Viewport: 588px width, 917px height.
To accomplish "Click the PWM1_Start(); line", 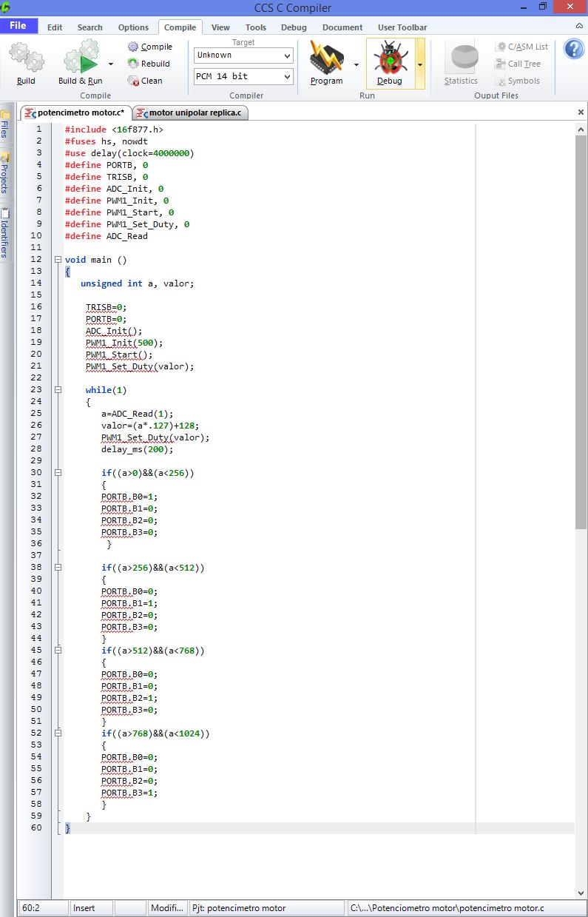I will pos(119,355).
